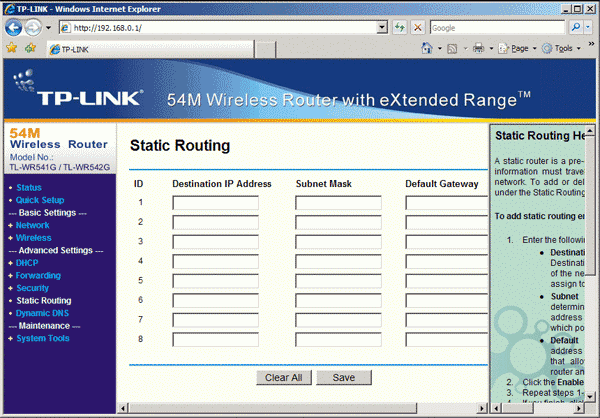600x418 pixels.
Task: Click the 'Static Routing' page heading
Action: coord(180,145)
